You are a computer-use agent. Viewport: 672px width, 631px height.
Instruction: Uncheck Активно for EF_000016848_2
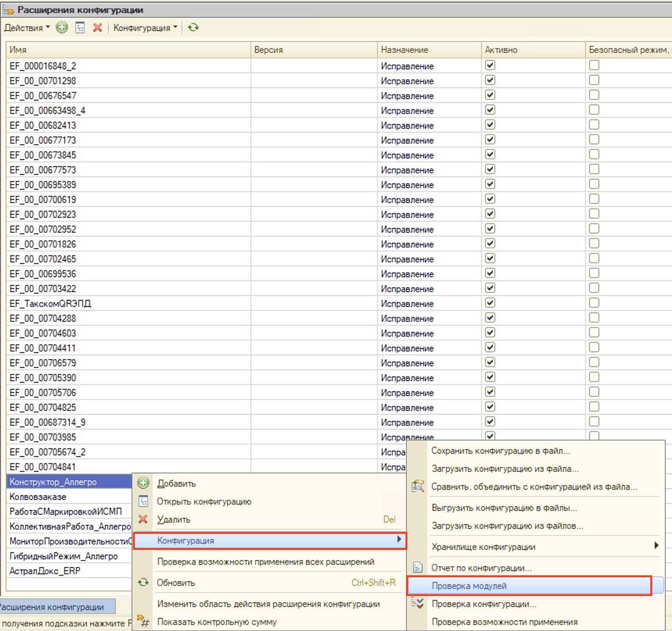490,65
